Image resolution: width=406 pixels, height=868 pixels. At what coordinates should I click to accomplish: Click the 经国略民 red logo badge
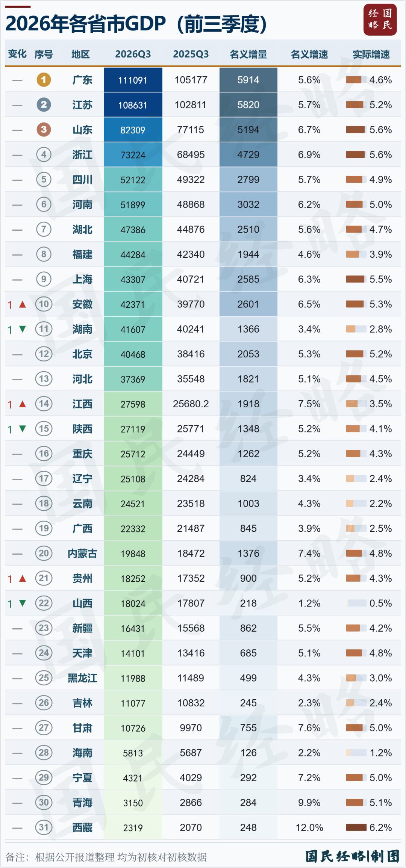tap(380, 20)
